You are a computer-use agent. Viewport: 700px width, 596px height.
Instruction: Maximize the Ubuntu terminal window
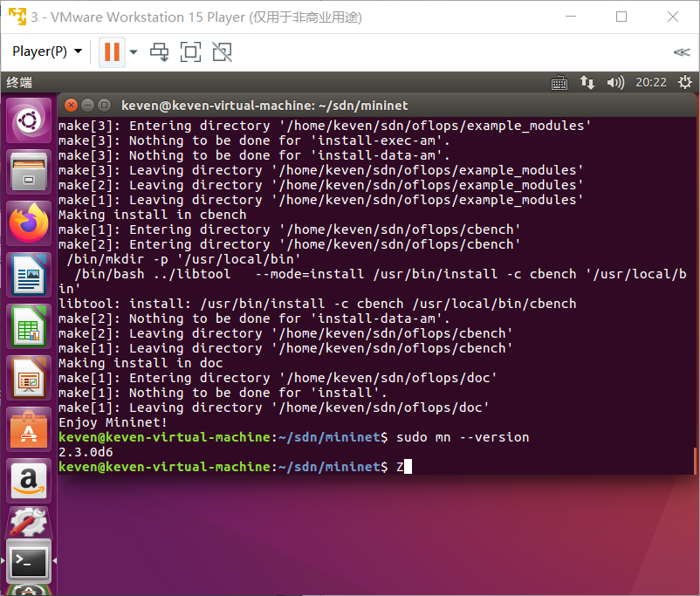click(105, 106)
